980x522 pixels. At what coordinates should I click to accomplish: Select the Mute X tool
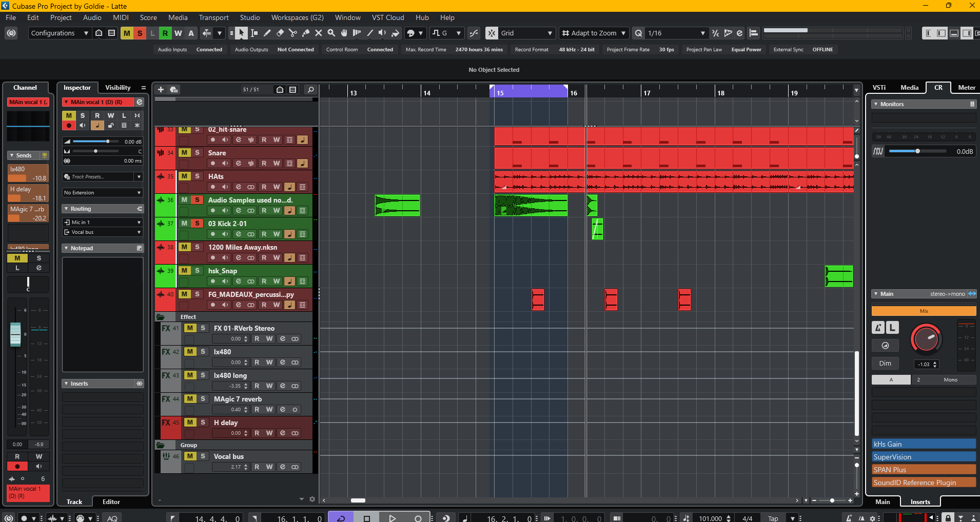pyautogui.click(x=319, y=33)
